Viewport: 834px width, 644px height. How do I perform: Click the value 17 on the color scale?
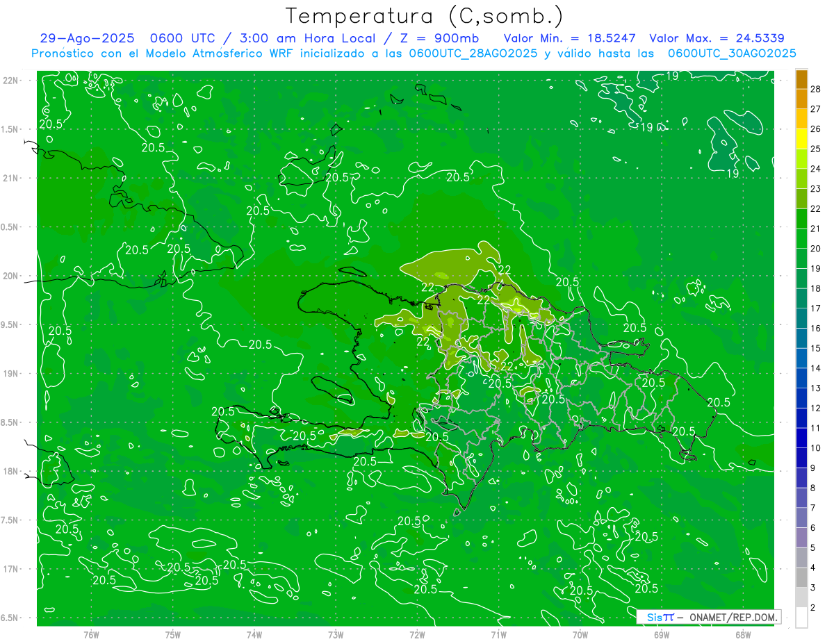pyautogui.click(x=816, y=308)
